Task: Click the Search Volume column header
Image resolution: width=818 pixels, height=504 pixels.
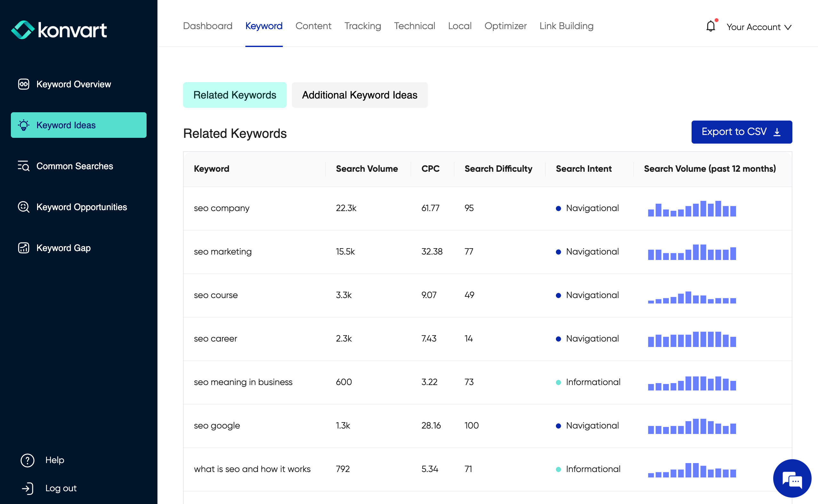Action: pos(366,169)
